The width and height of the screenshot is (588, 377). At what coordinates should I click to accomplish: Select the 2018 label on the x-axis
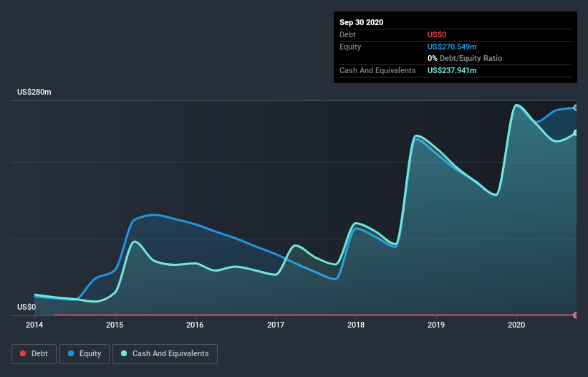point(355,325)
